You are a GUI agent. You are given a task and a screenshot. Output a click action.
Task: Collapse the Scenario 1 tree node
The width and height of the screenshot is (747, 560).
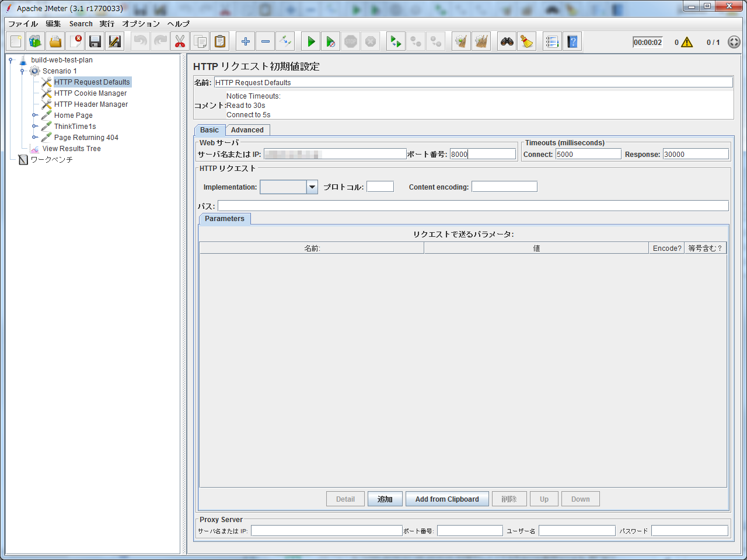pos(22,71)
